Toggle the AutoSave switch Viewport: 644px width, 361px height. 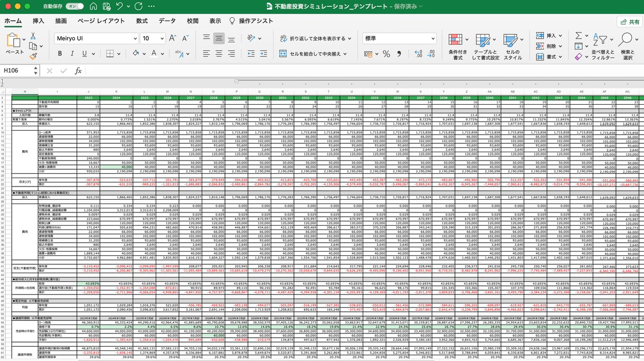tap(74, 6)
